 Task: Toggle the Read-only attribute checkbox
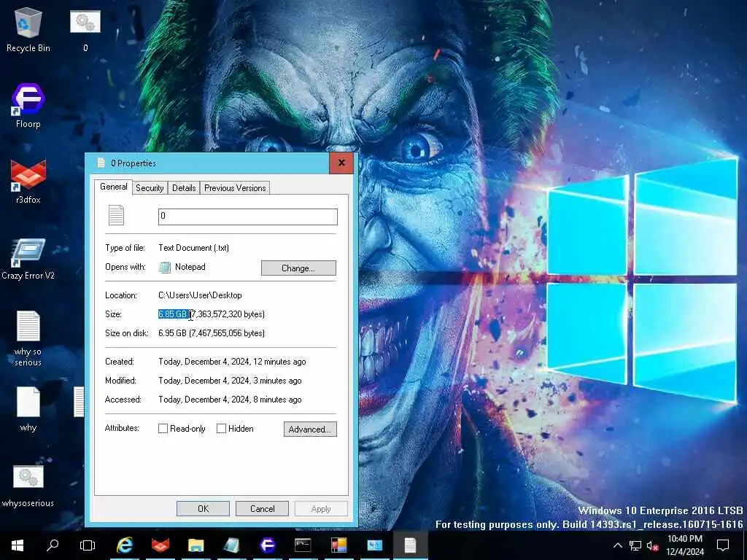(163, 429)
